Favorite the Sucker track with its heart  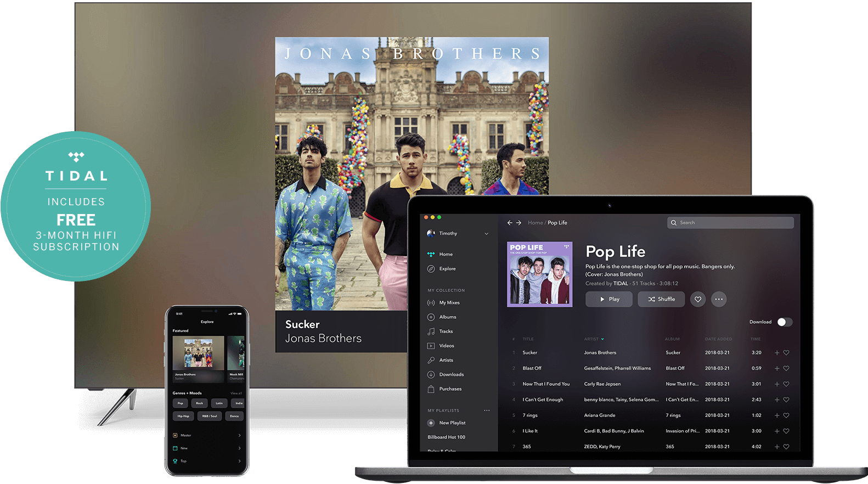pyautogui.click(x=786, y=353)
